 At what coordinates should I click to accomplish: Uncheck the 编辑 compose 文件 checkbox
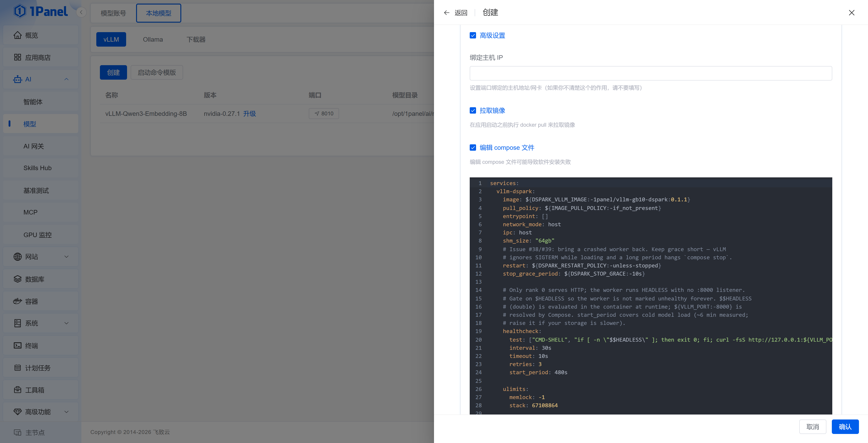pyautogui.click(x=473, y=148)
